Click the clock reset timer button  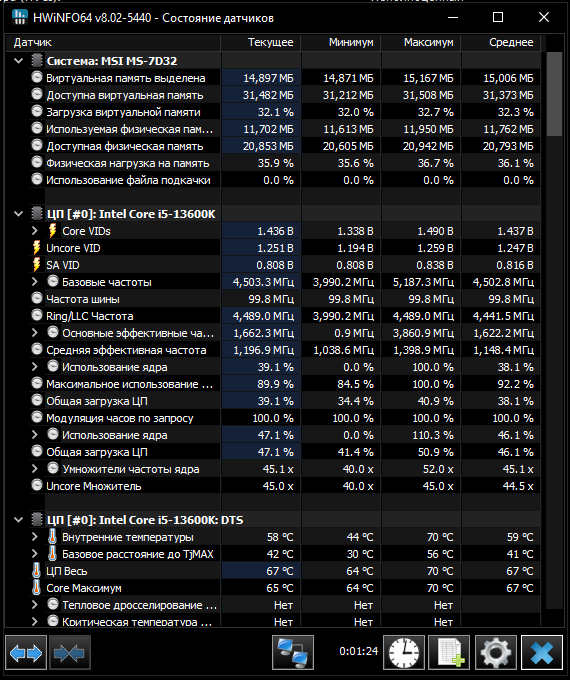pyautogui.click(x=404, y=653)
